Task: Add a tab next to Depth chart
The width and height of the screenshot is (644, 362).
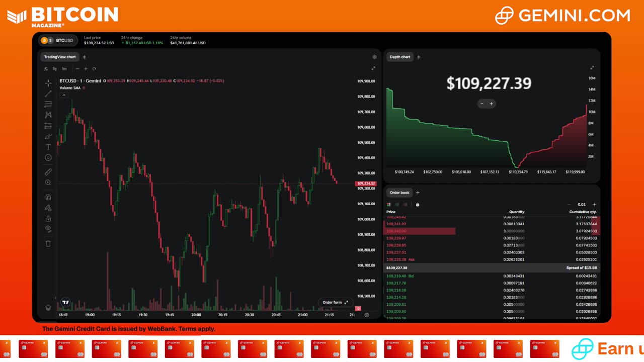Action: [x=419, y=57]
